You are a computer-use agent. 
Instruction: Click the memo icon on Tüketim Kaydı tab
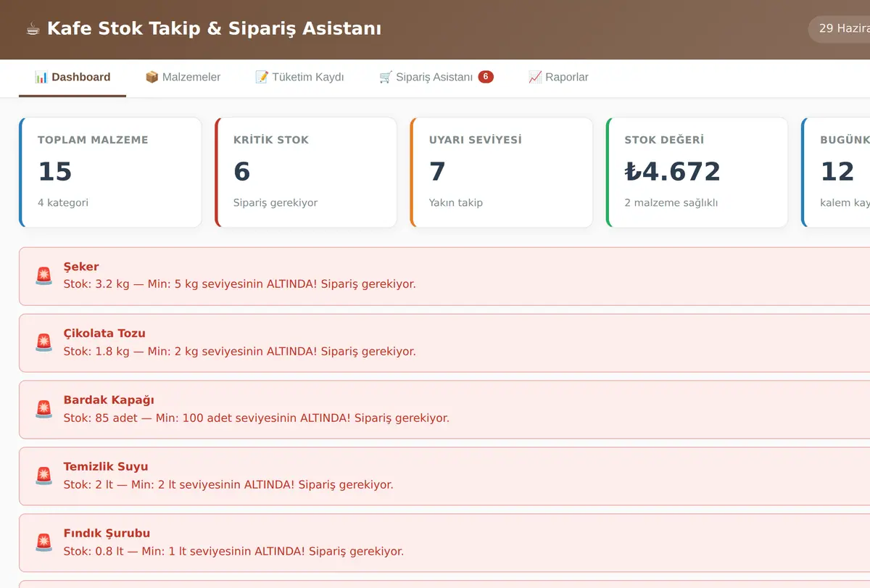(262, 77)
